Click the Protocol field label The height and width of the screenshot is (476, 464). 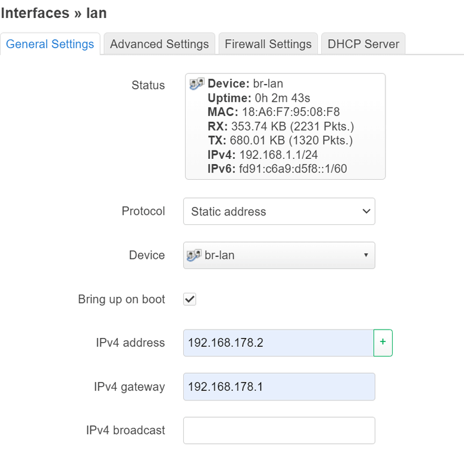143,211
